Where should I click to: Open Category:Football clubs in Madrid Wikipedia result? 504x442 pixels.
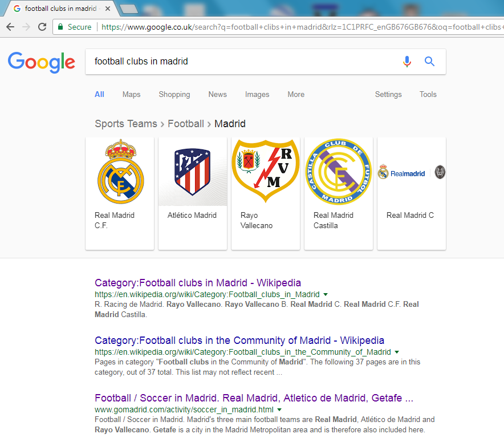[198, 283]
